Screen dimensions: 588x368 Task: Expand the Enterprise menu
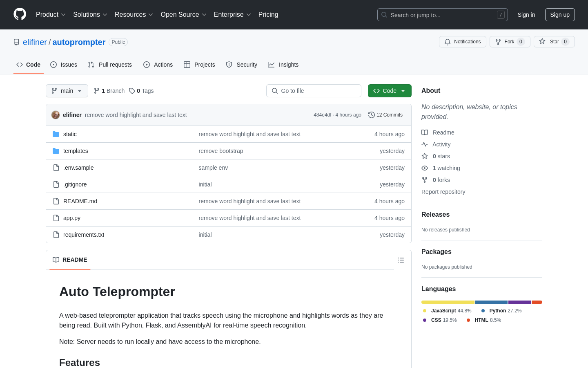tap(232, 15)
